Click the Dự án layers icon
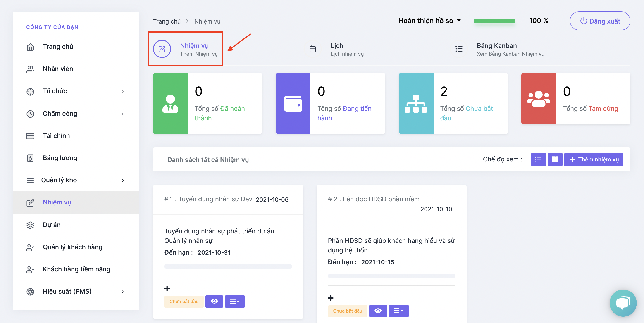 click(30, 225)
